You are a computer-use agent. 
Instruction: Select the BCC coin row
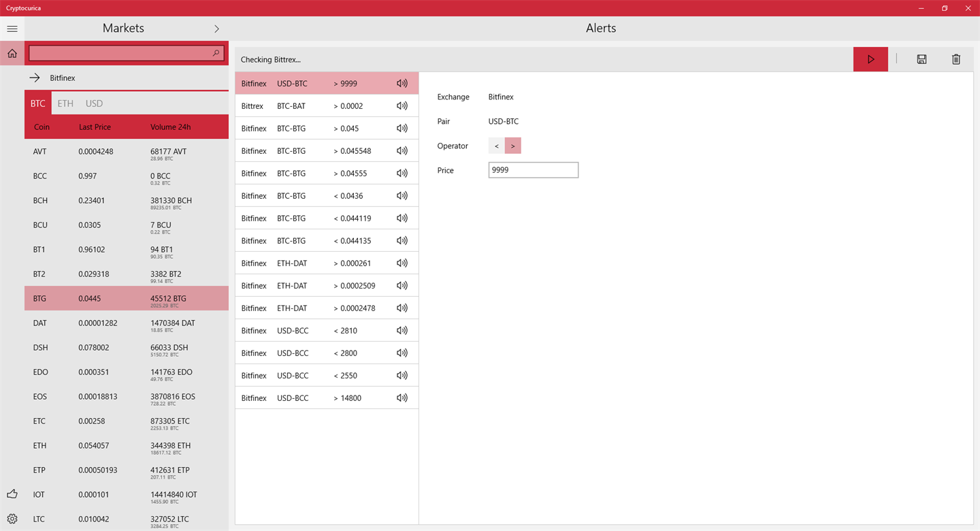coord(127,176)
